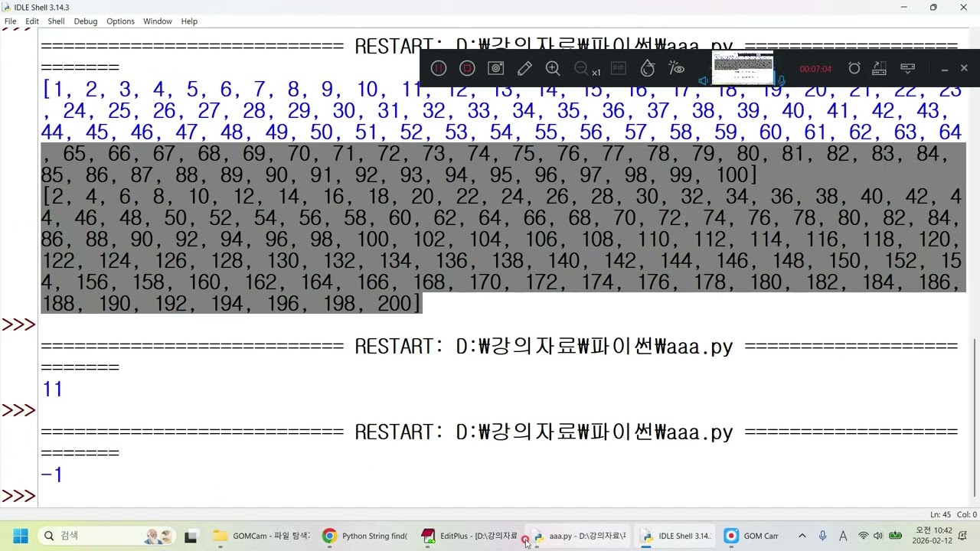Toggle PIP mode in recorder toolbar
The width and height of the screenshot is (980, 551).
[x=619, y=68]
